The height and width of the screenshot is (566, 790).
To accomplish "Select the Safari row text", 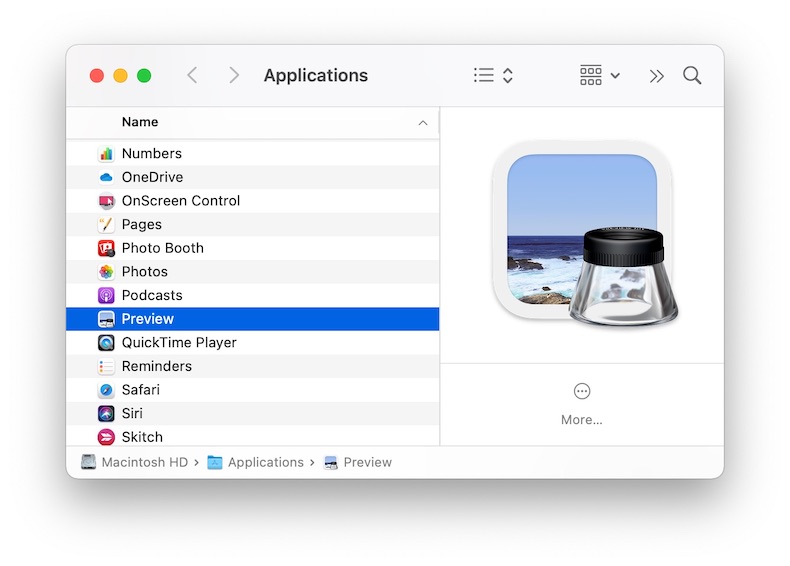I will click(x=141, y=390).
